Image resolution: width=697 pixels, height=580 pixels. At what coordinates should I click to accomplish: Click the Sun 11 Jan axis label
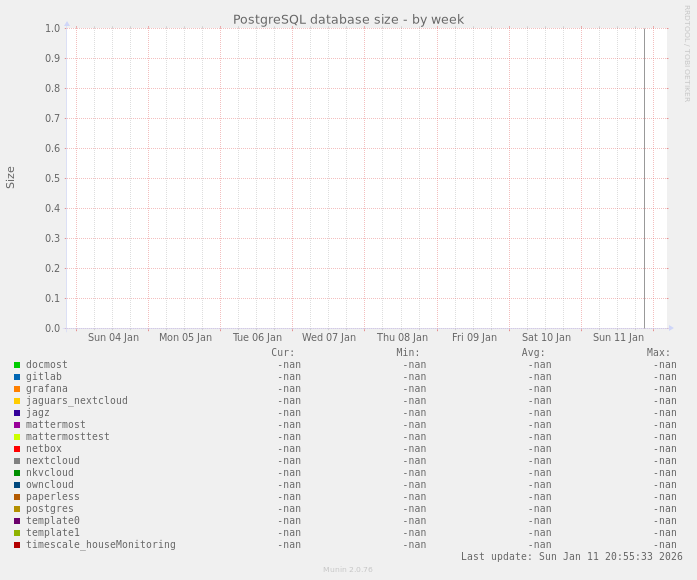pyautogui.click(x=618, y=338)
